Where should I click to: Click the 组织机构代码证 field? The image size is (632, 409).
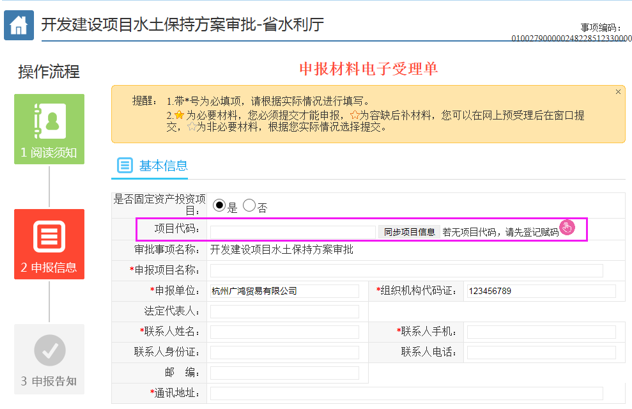(x=530, y=291)
